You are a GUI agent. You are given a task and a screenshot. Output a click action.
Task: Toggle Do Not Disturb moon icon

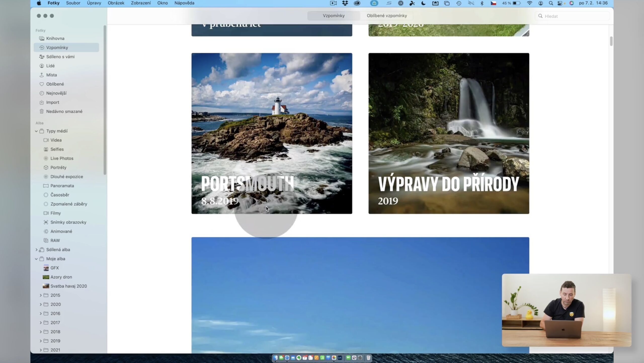coord(423,3)
